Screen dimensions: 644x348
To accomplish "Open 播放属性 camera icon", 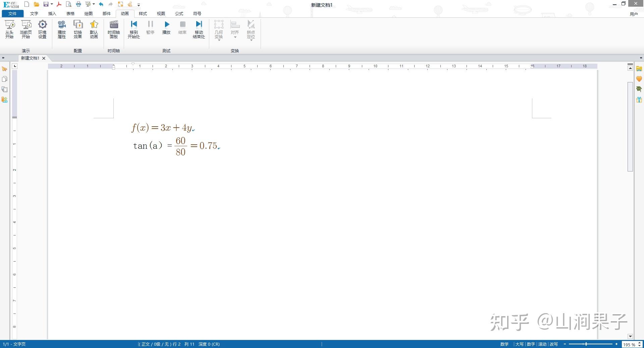I will coord(62,29).
